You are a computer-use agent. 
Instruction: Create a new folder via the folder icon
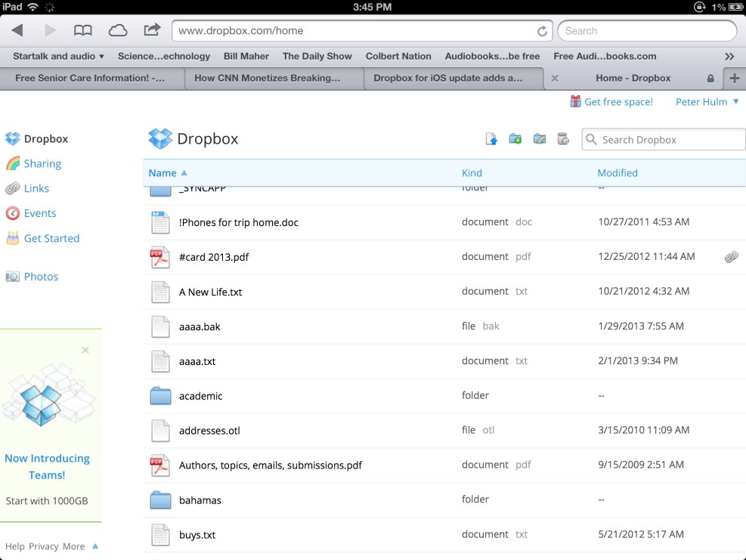pos(515,139)
